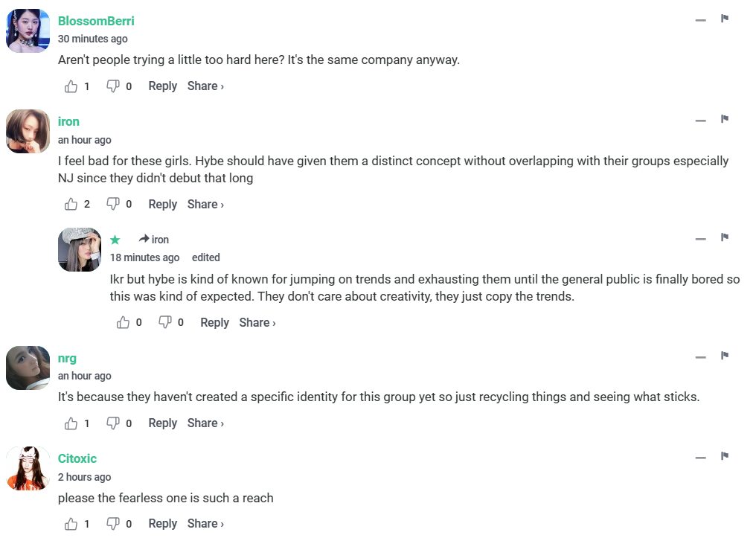
Task: Downvote the star user's reply
Action: (x=165, y=323)
